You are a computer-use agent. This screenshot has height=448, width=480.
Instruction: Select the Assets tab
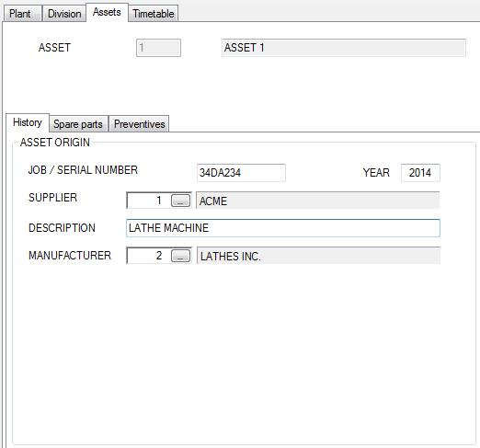(107, 12)
